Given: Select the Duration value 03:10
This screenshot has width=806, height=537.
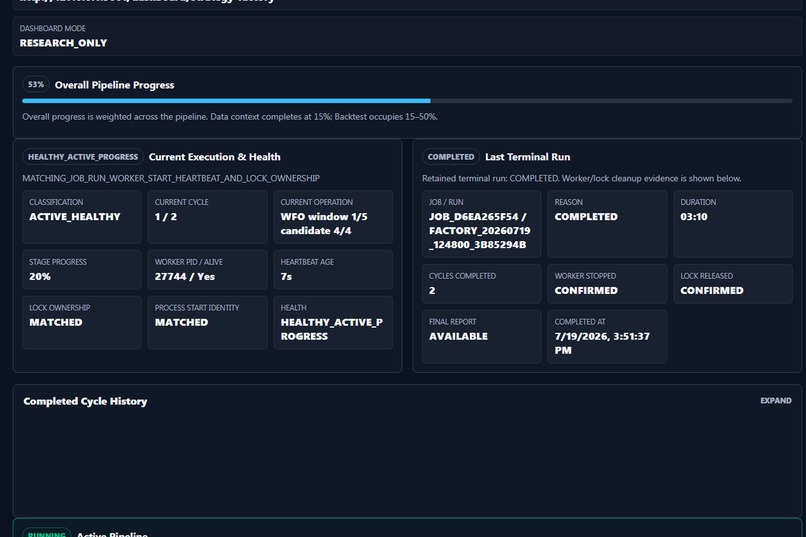Looking at the screenshot, I should [x=694, y=217].
